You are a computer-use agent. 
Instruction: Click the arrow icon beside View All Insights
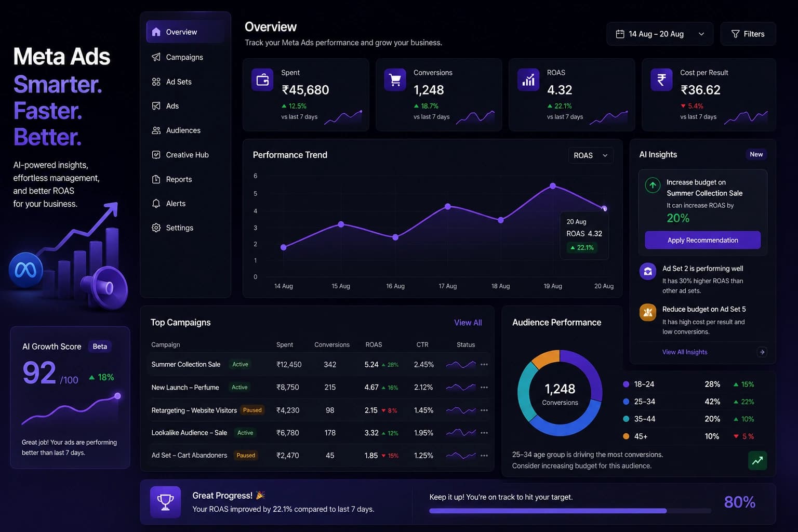point(762,352)
